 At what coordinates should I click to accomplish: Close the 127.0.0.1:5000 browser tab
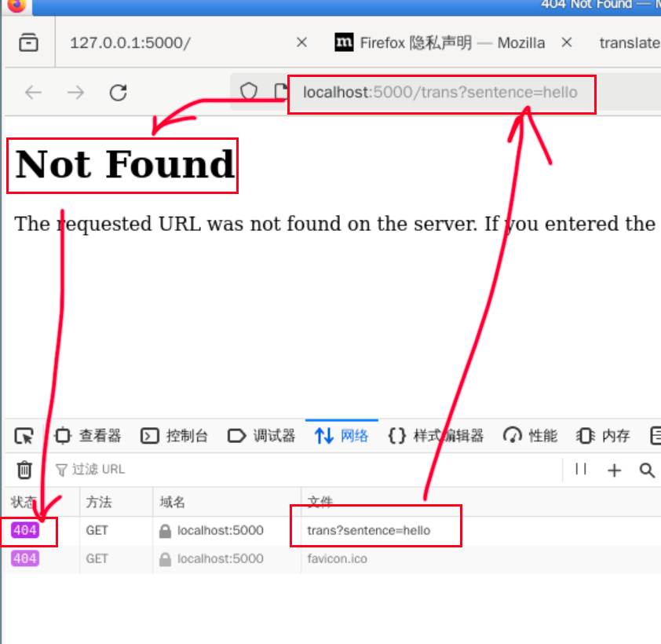point(301,42)
